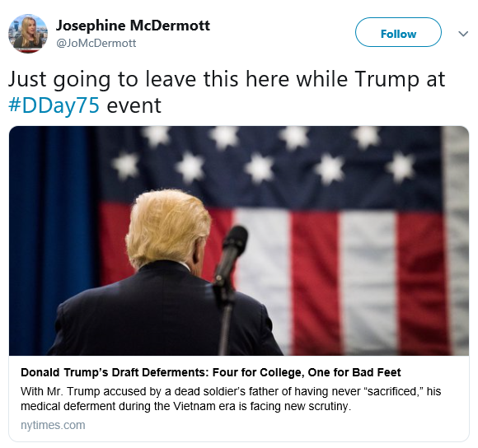Visit the nytimes.com source link

[53, 425]
